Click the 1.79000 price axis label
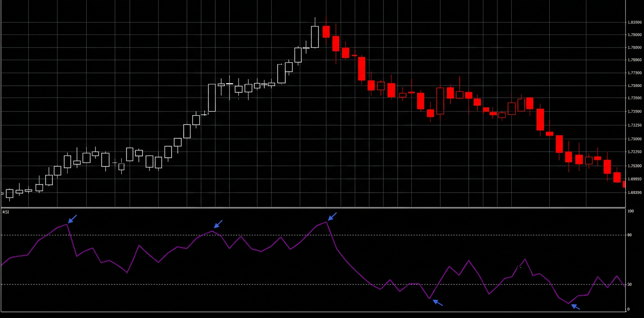The image size is (644, 318). pos(635,35)
